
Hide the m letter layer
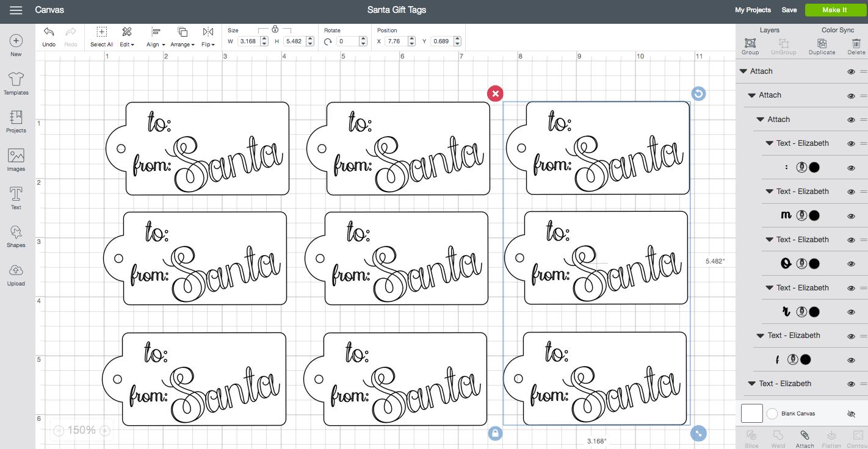pyautogui.click(x=851, y=216)
